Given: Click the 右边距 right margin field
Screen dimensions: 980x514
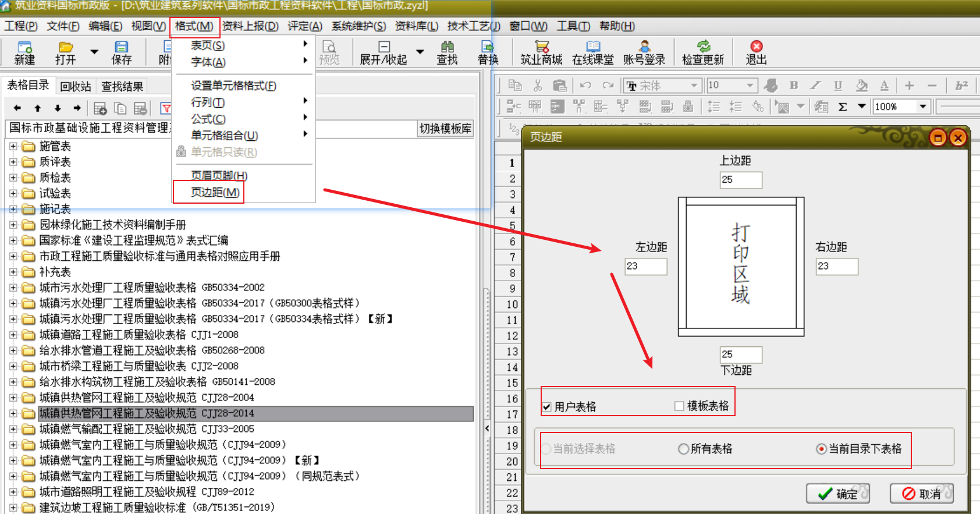Looking at the screenshot, I should pyautogui.click(x=837, y=266).
